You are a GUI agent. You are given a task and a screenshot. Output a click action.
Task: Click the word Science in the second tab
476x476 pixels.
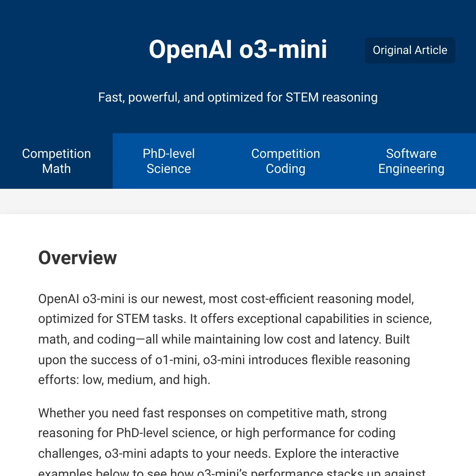point(169,169)
